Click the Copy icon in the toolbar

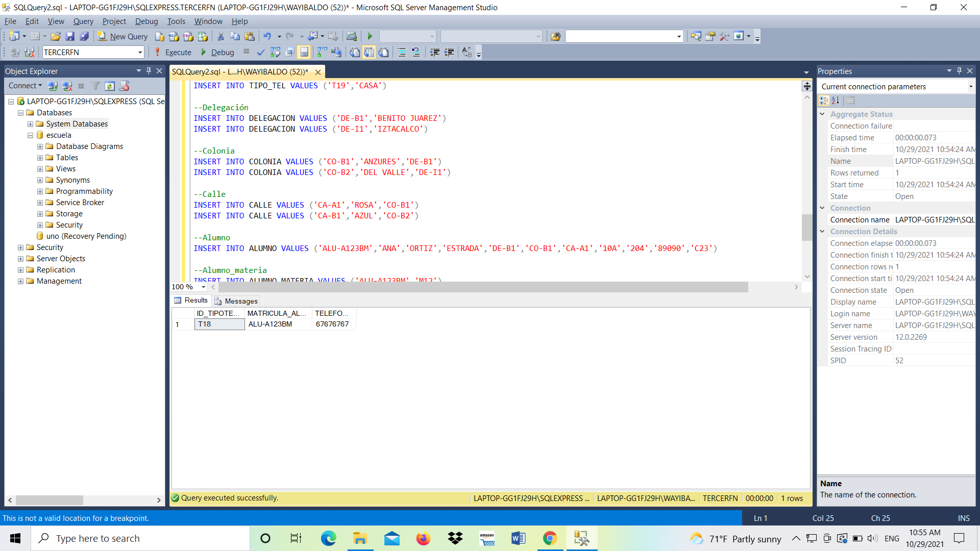[235, 36]
